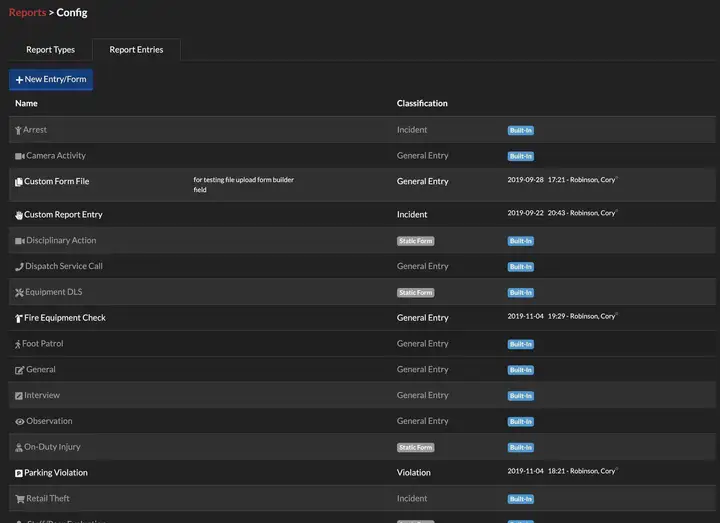Click Incident classification for Custom Report Entry
Screen dimensions: 720x523
click(x=412, y=214)
